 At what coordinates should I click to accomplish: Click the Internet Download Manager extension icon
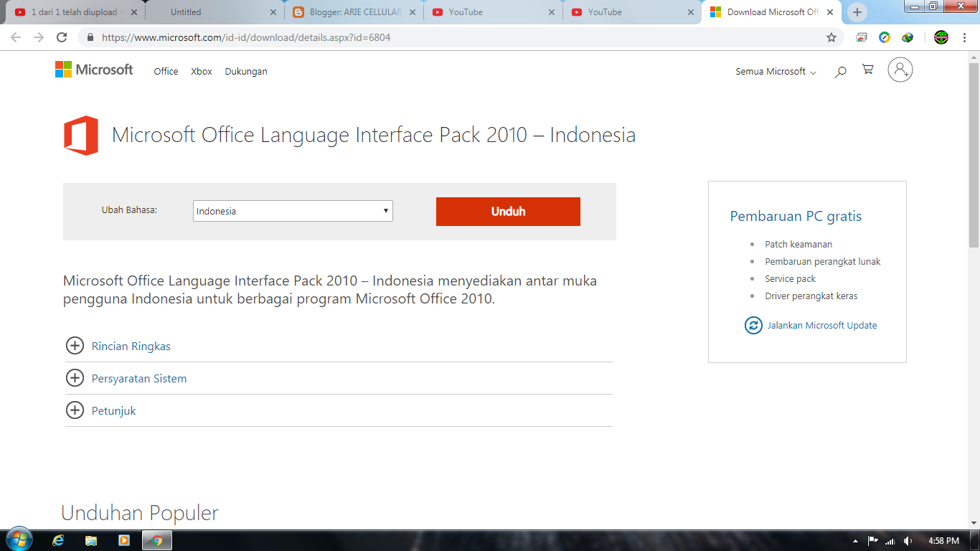tap(908, 37)
